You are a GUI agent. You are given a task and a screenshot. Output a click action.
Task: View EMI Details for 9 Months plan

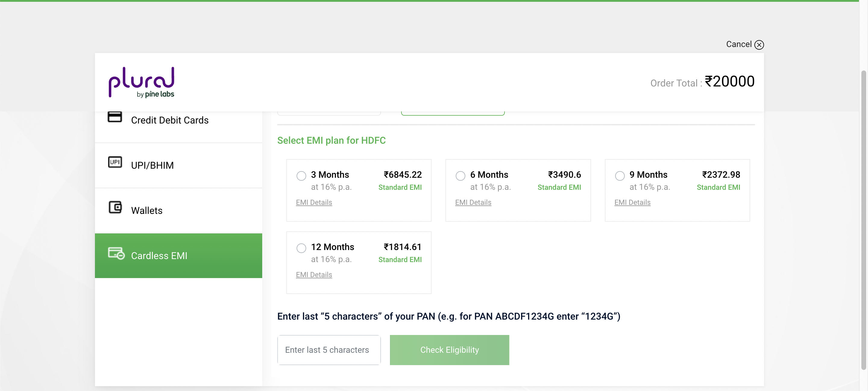click(x=632, y=202)
